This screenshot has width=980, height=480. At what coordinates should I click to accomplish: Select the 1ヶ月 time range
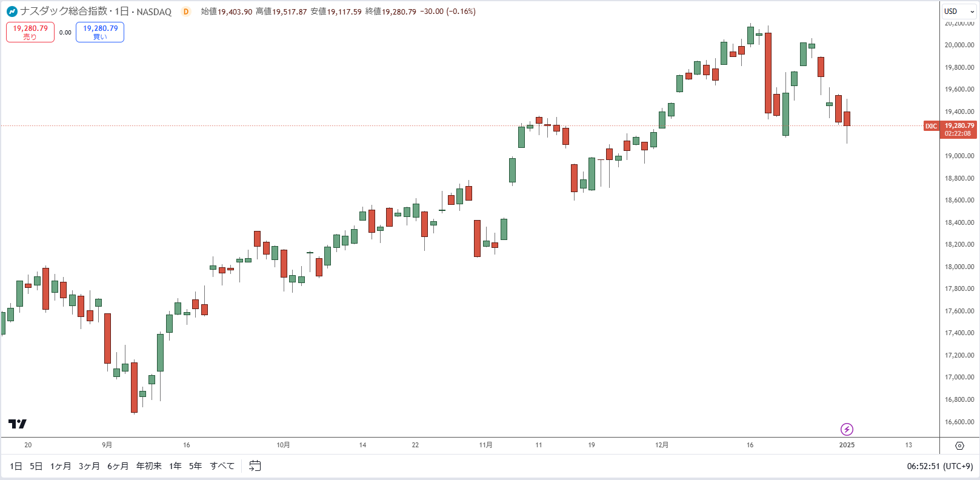(x=61, y=466)
